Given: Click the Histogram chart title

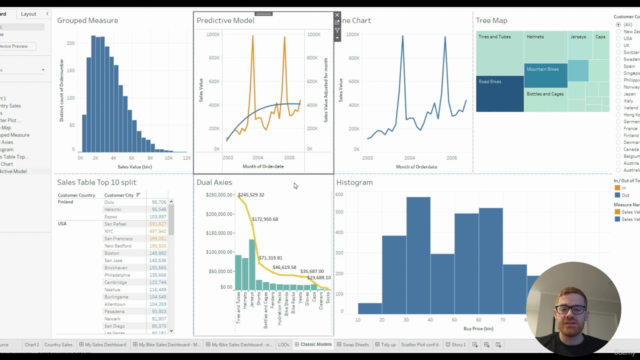Looking at the screenshot, I should pos(354,182).
